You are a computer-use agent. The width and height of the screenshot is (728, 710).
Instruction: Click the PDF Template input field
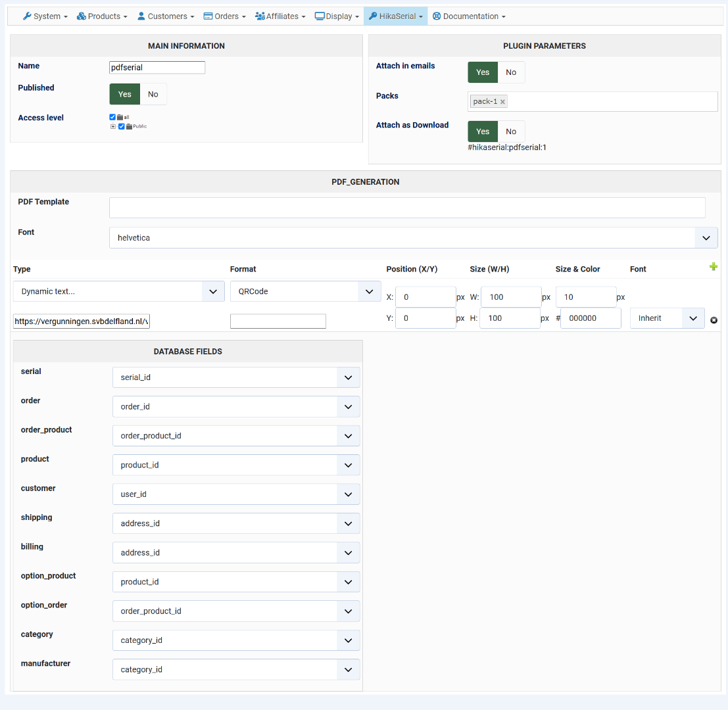click(x=407, y=208)
